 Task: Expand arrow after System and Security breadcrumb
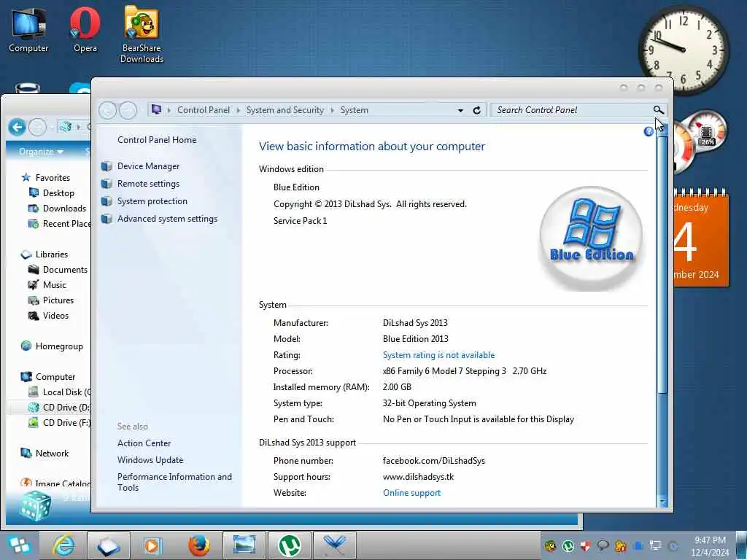[332, 111]
